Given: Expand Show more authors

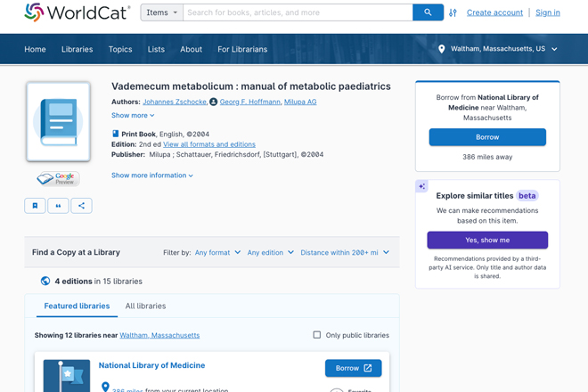Looking at the screenshot, I should pyautogui.click(x=133, y=115).
